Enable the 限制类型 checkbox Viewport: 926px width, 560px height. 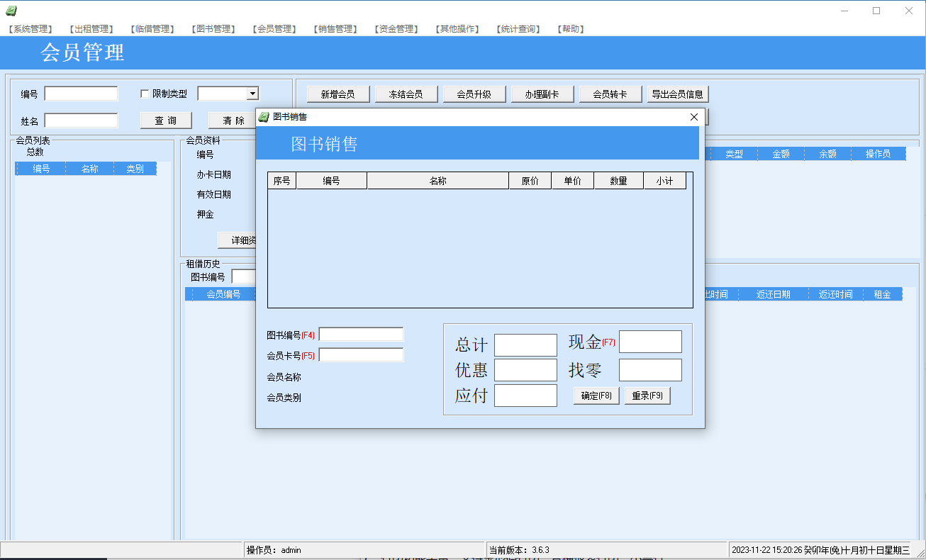tap(145, 94)
